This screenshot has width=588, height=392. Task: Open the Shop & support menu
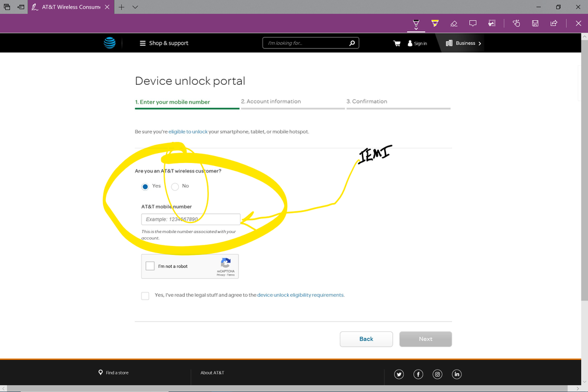164,44
